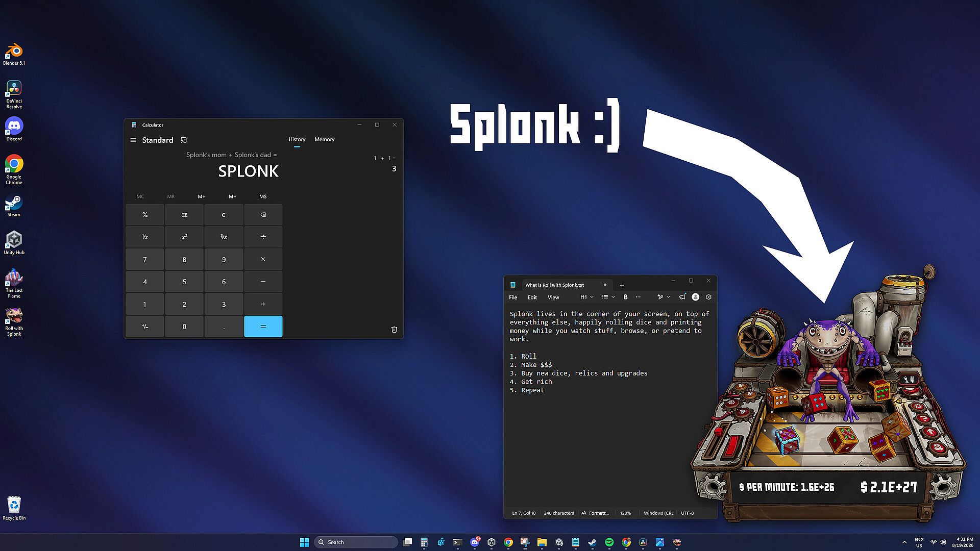Screen dimensions: 980x551
Task: Click the $ per minute readout in Splonk
Action: pyautogui.click(x=787, y=487)
